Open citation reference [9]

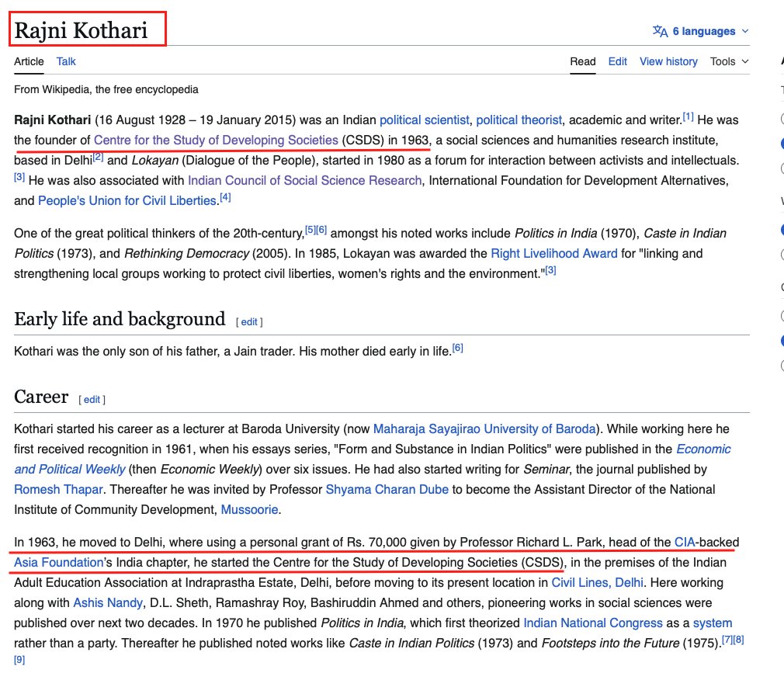click(x=19, y=660)
